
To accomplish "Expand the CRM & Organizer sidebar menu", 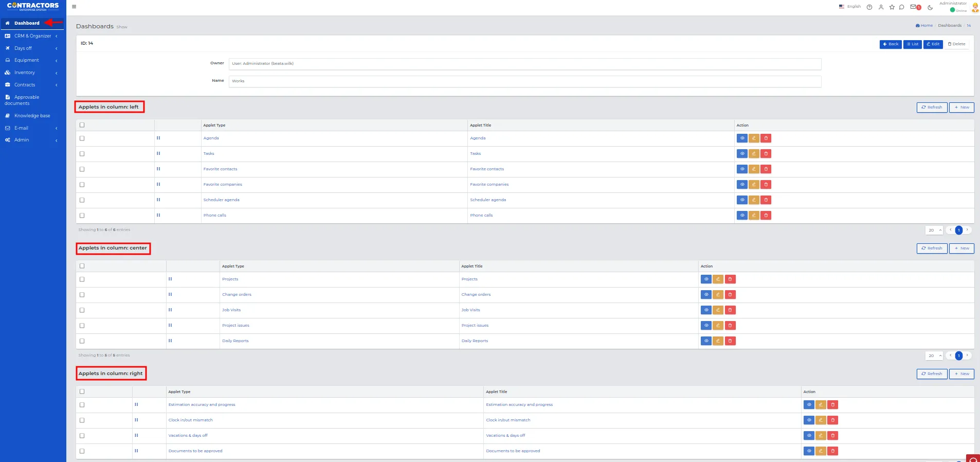I will 32,36.
